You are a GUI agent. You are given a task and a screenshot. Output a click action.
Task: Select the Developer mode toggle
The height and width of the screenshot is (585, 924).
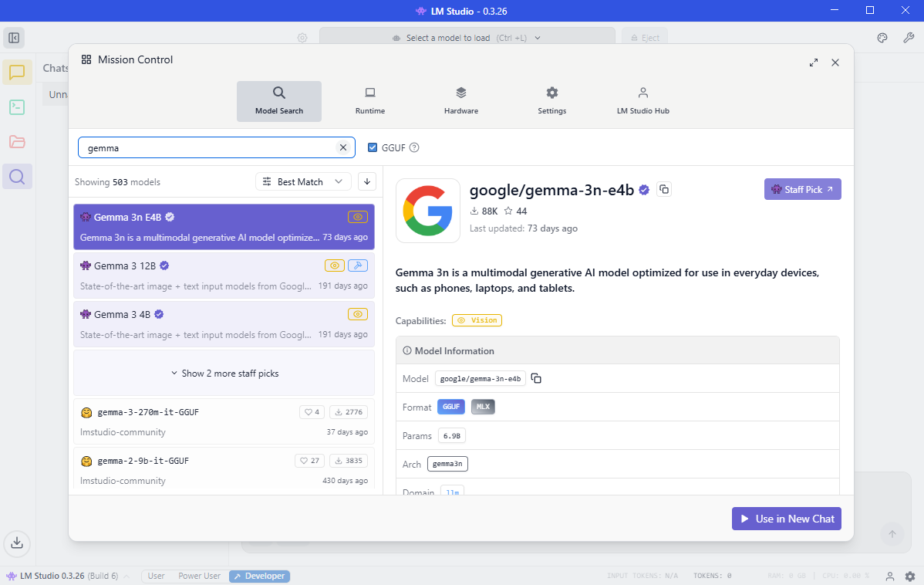(x=258, y=576)
